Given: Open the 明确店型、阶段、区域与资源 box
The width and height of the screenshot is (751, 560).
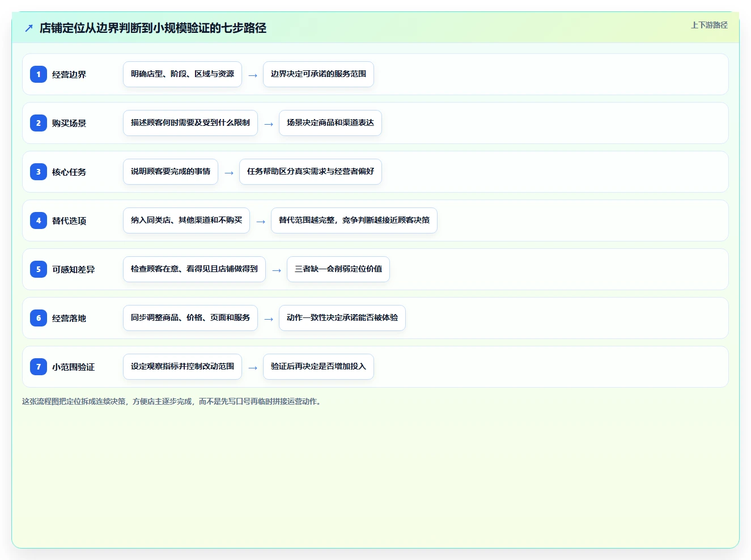Looking at the screenshot, I should [183, 74].
